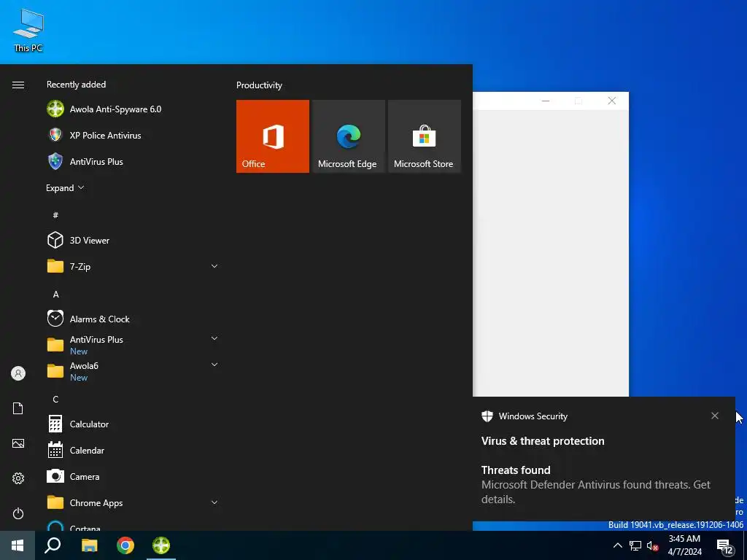Open Documents from Start sidebar
747x560 pixels.
pyautogui.click(x=18, y=408)
